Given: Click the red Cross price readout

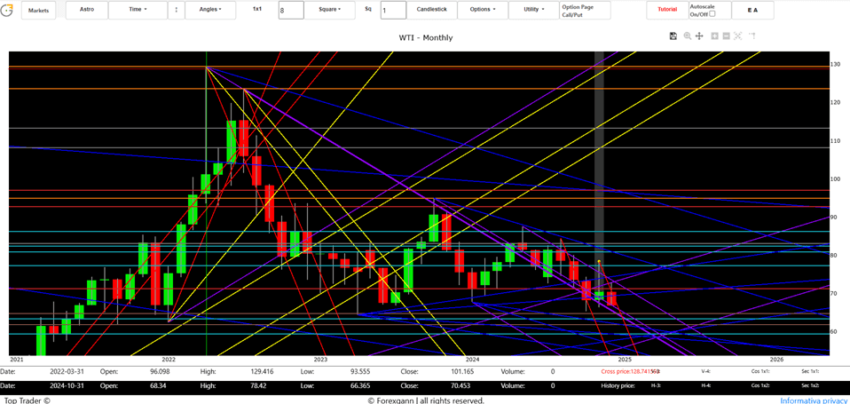Looking at the screenshot, I should tap(630, 372).
